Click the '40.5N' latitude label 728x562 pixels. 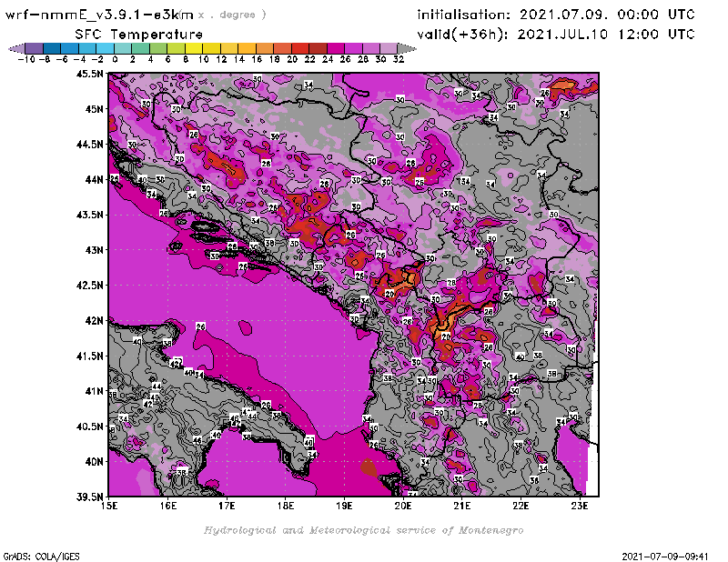[x=89, y=427]
